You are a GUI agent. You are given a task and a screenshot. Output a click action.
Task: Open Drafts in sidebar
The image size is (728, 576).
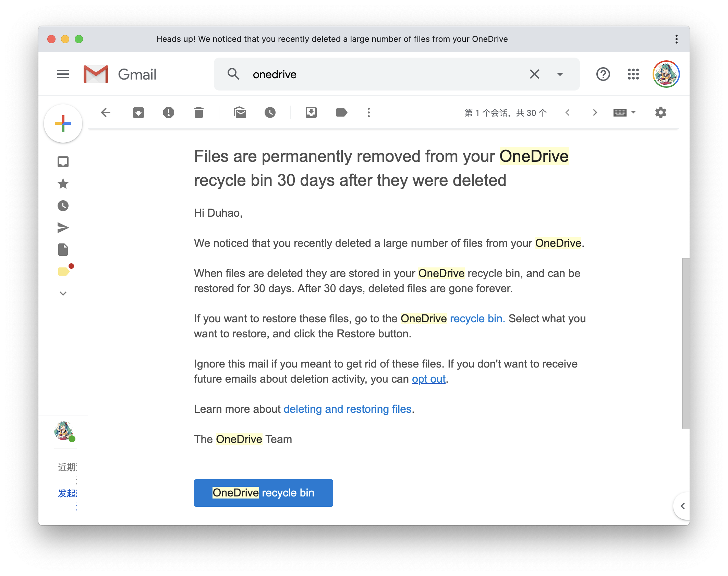click(x=63, y=250)
